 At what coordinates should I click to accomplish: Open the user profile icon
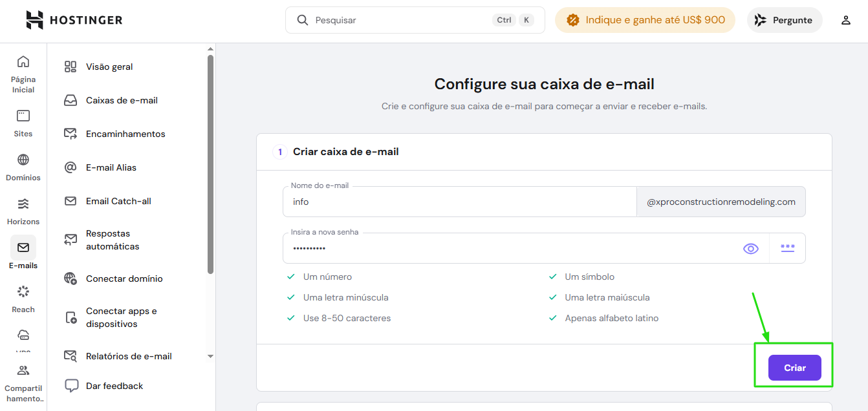click(845, 20)
